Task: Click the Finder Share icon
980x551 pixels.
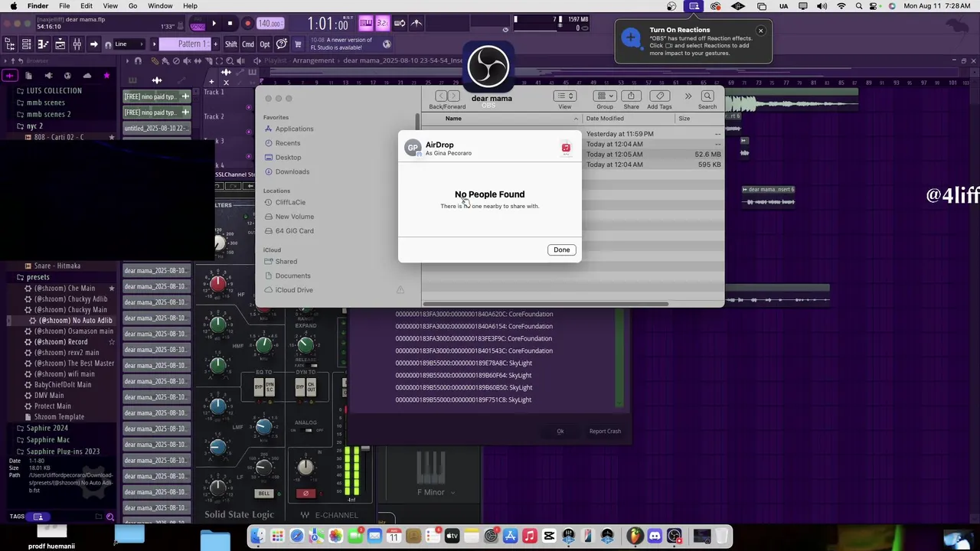Action: click(631, 96)
